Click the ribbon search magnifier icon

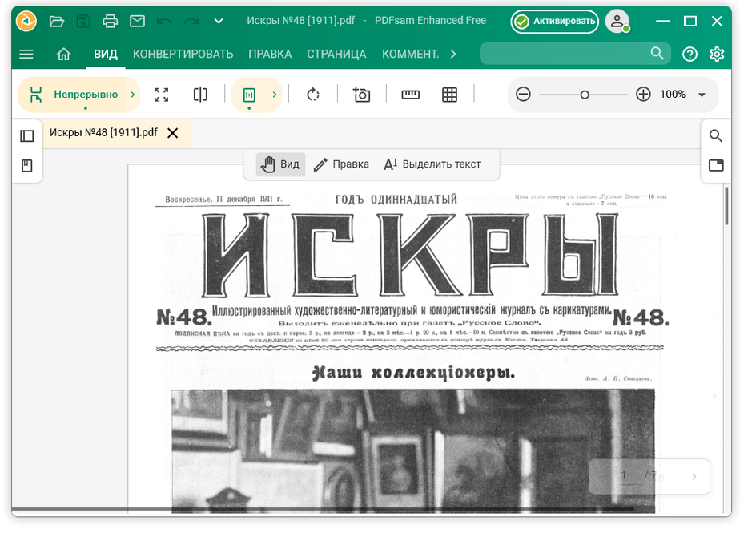pos(657,53)
